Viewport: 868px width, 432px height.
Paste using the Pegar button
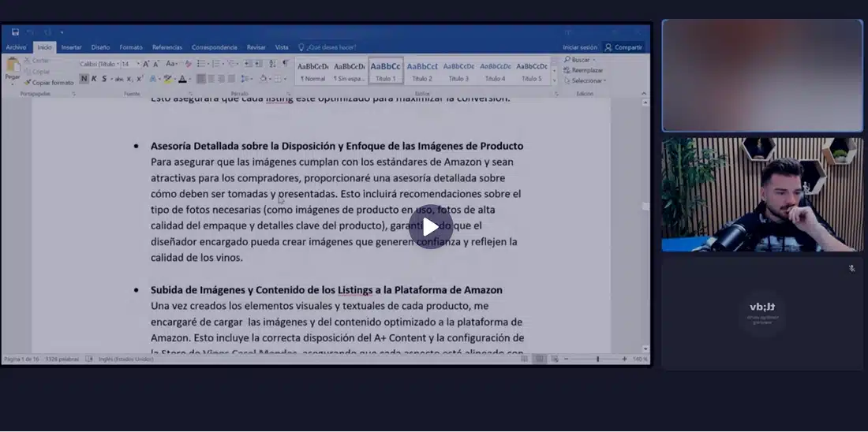point(13,71)
